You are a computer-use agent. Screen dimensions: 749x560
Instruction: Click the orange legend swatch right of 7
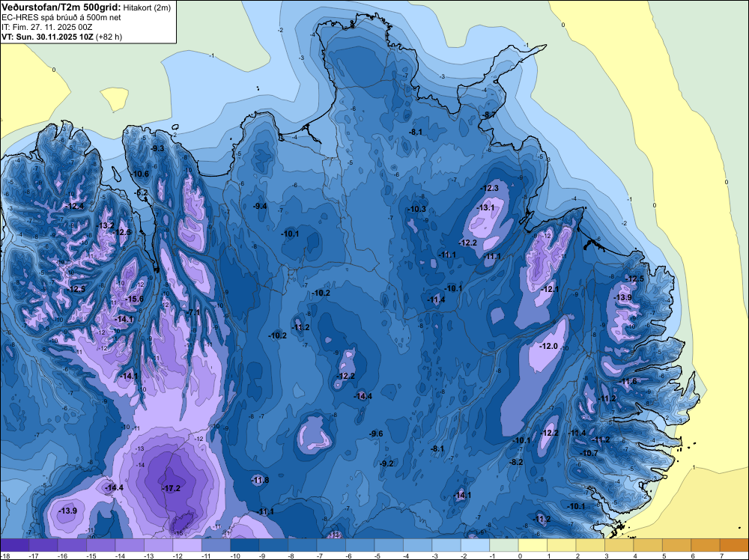click(x=734, y=545)
